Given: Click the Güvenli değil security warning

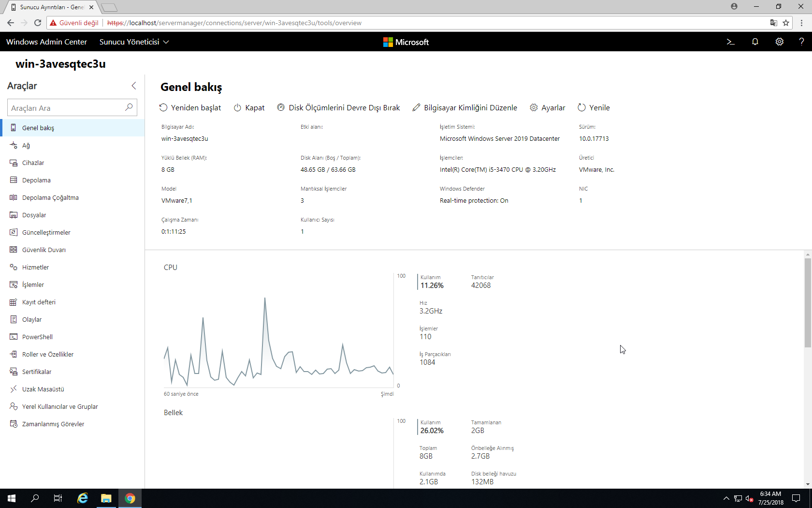Looking at the screenshot, I should [74, 23].
